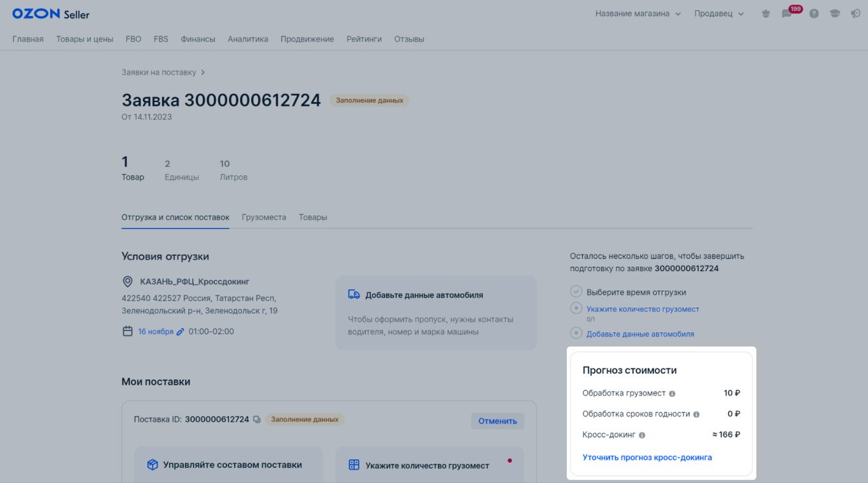Show info icon next to Кросс-докинг
This screenshot has width=868, height=483.
(x=642, y=435)
